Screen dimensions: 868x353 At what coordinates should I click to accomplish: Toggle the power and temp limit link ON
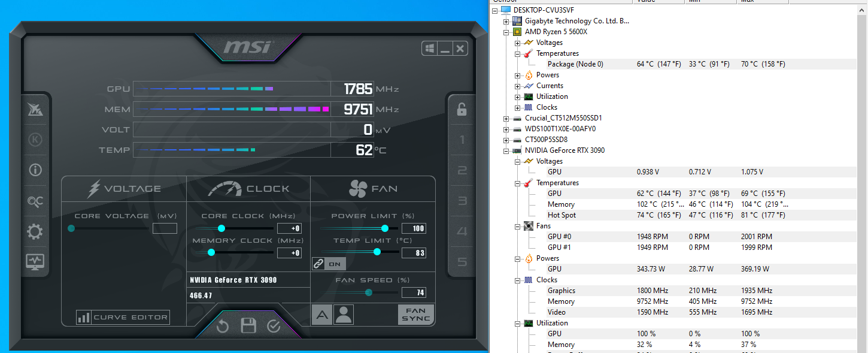tap(329, 264)
